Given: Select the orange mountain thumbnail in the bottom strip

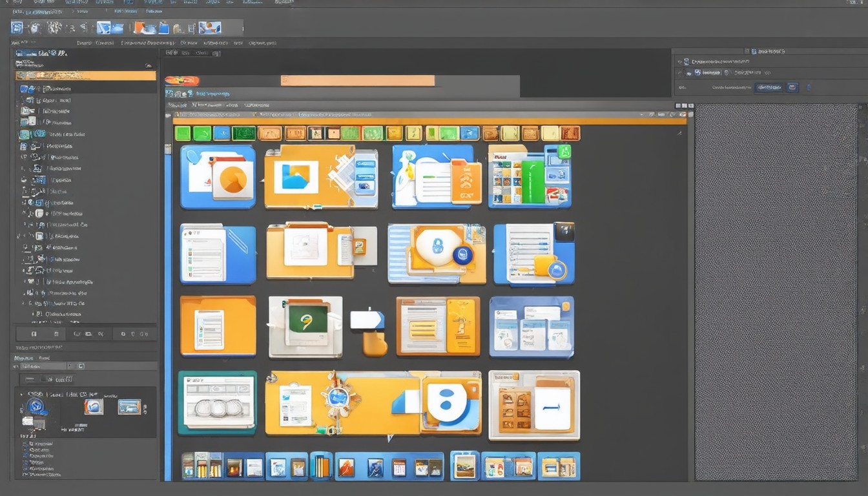Looking at the screenshot, I should [346, 467].
